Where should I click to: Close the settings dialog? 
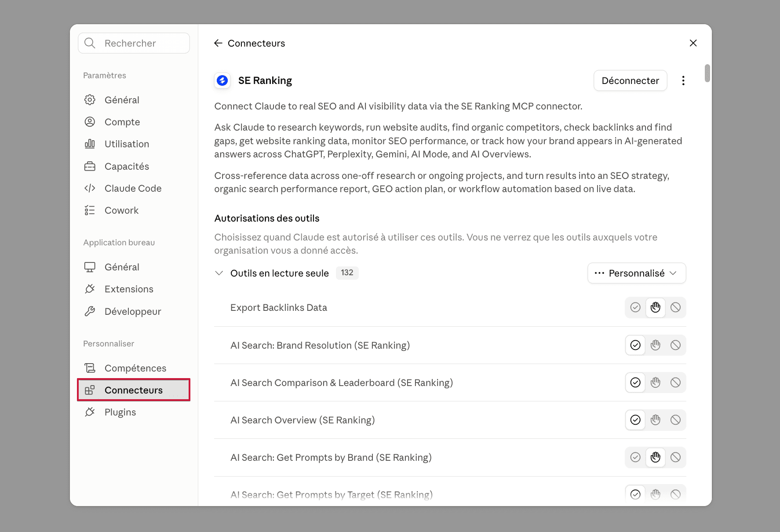pos(693,43)
